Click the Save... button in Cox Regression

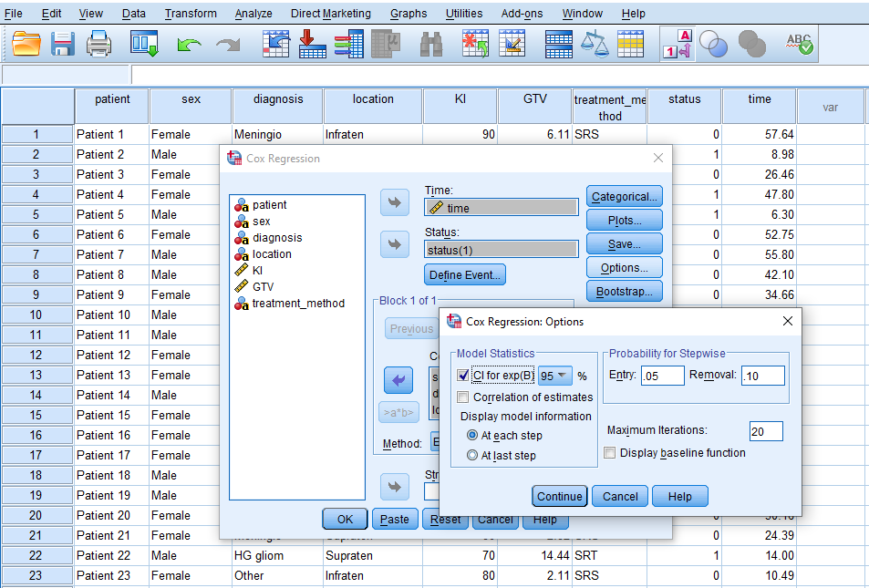pyautogui.click(x=624, y=244)
